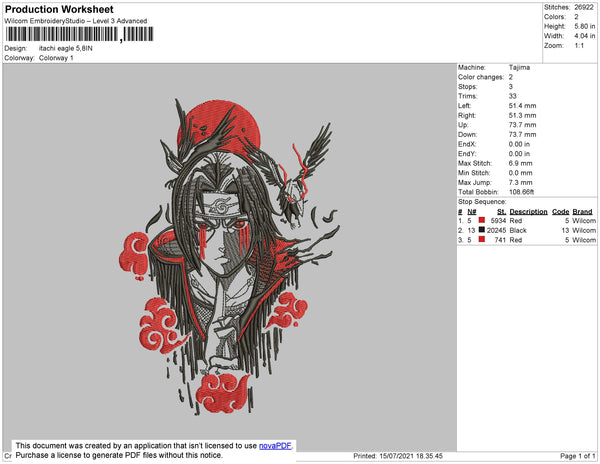Viewport: 600px width, 464px height.
Task: Select 'Wilcom EmbroideryStudio – Level 3 Advanced' text
Action: click(x=76, y=21)
